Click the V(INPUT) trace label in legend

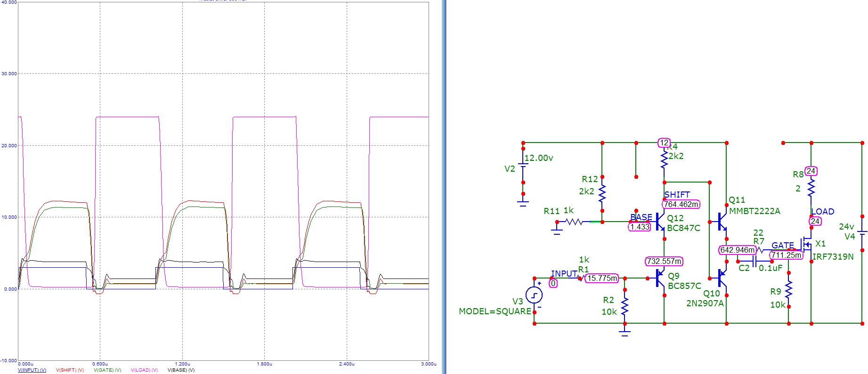(x=32, y=370)
